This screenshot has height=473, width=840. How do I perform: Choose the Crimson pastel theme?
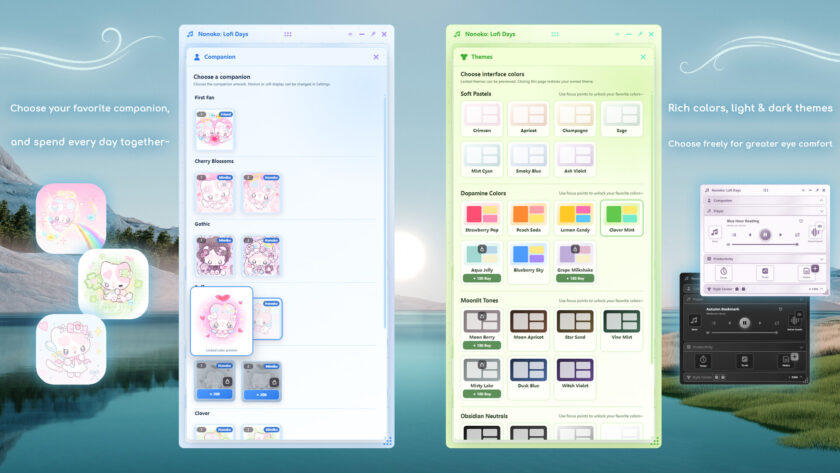click(x=482, y=118)
